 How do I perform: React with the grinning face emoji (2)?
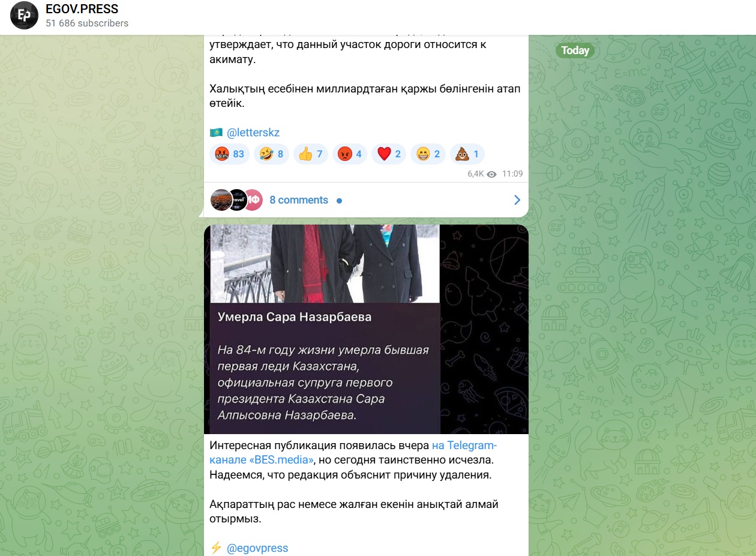[x=428, y=154]
